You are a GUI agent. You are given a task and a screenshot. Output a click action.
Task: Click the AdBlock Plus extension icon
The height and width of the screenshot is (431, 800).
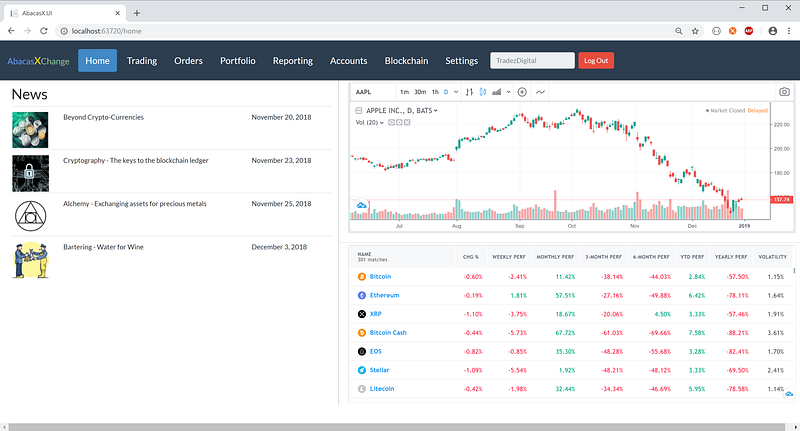pos(748,31)
